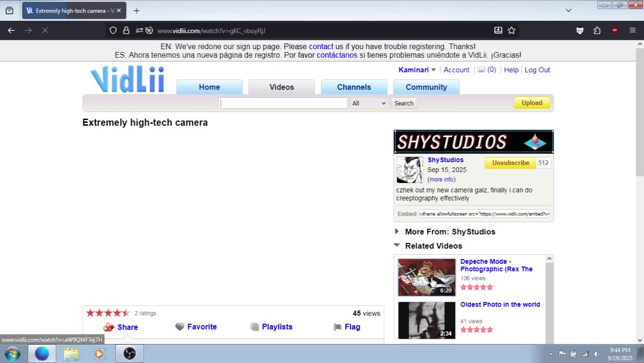Show (more info) for video description
The height and width of the screenshot is (363, 644).
[441, 180]
